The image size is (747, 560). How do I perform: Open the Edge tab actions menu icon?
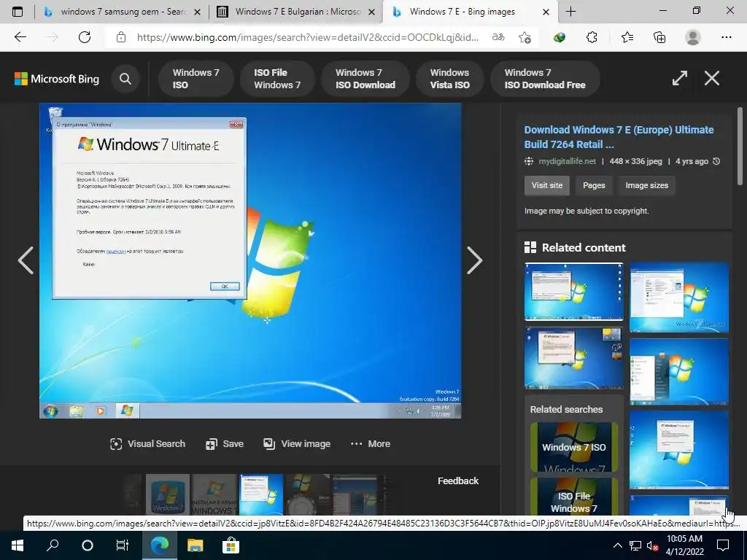pos(18,12)
